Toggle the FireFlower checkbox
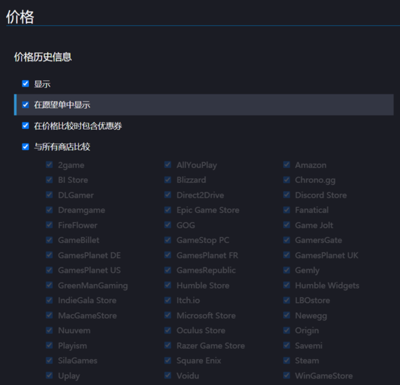 pyautogui.click(x=49, y=225)
